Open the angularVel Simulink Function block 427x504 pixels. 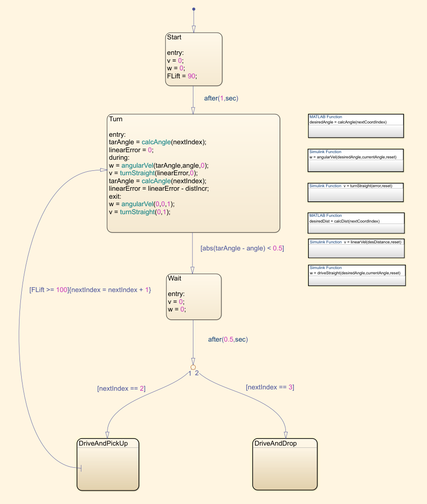[x=355, y=160]
